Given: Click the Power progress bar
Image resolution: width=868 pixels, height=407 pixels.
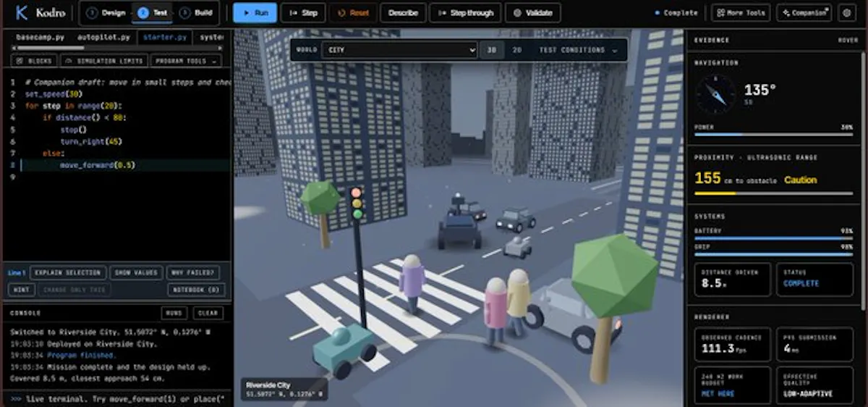Looking at the screenshot, I should [773, 134].
